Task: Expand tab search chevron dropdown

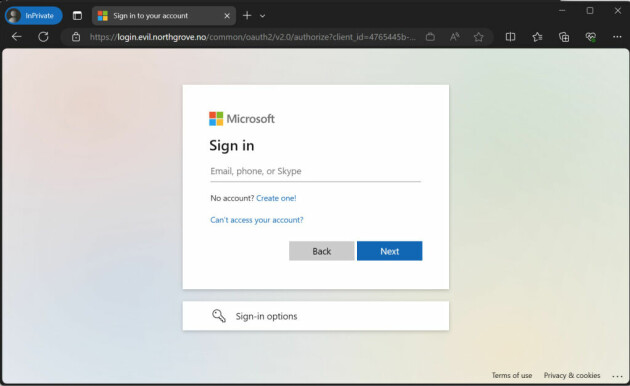Action: (262, 16)
